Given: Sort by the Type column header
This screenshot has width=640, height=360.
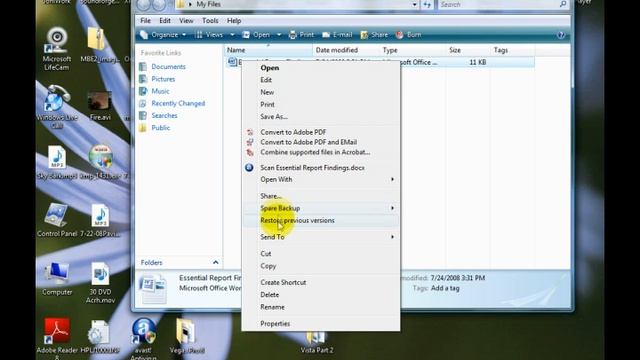Looking at the screenshot, I should (x=412, y=50).
